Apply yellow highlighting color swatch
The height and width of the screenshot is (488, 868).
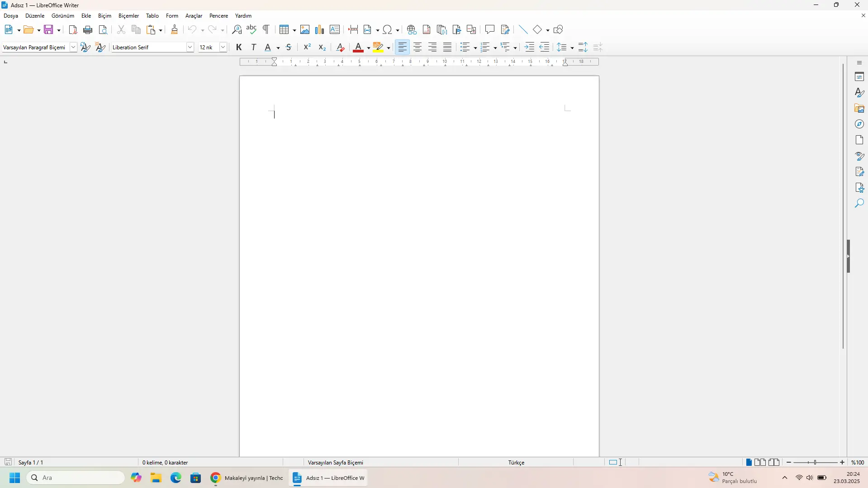pyautogui.click(x=378, y=47)
